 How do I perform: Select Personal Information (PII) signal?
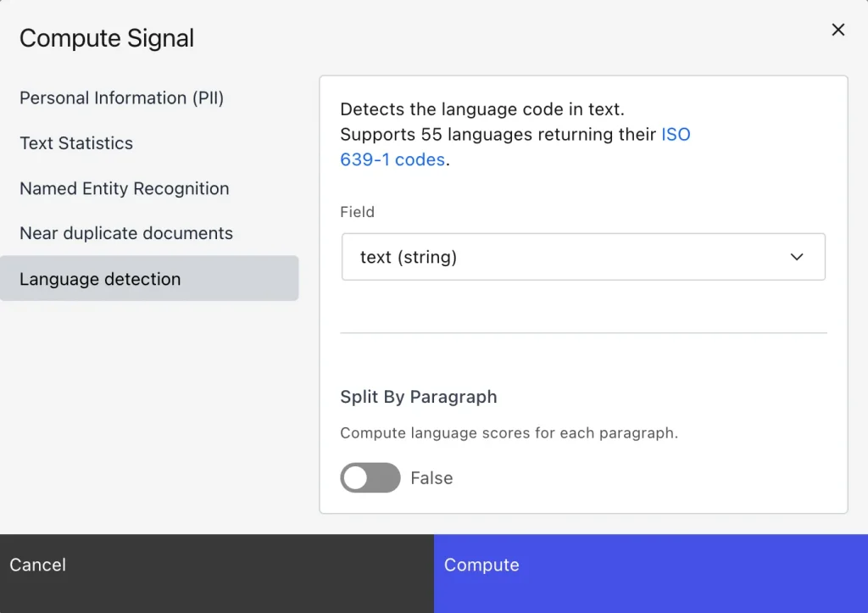tap(121, 98)
